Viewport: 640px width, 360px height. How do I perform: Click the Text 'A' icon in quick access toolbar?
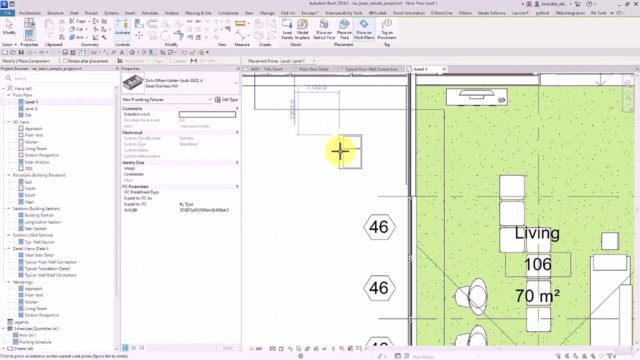[122, 52]
